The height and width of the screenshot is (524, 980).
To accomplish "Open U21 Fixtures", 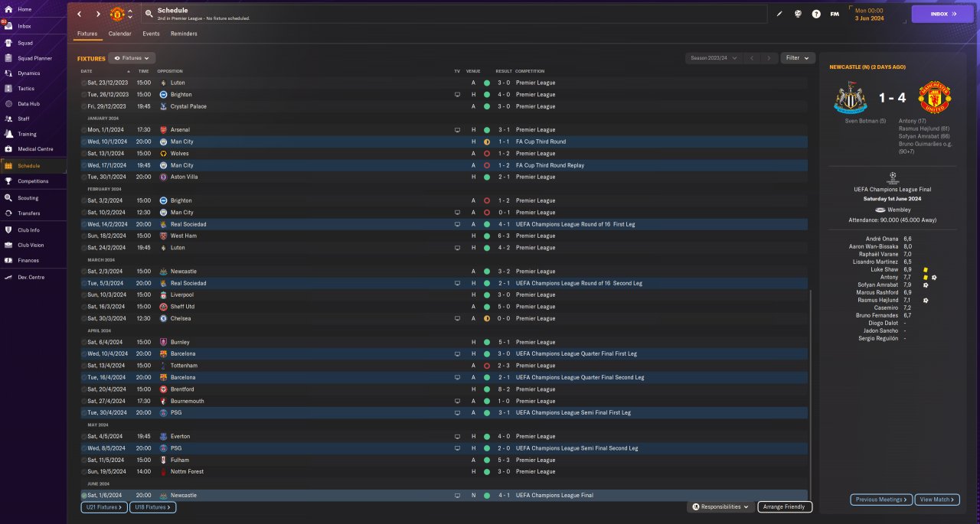I will click(x=103, y=507).
